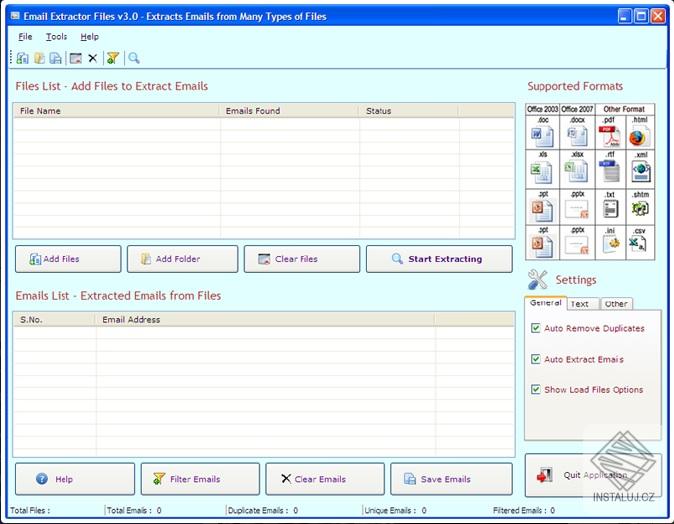The image size is (674, 524).
Task: Click the Filtered Emails status entry
Action: 524,510
